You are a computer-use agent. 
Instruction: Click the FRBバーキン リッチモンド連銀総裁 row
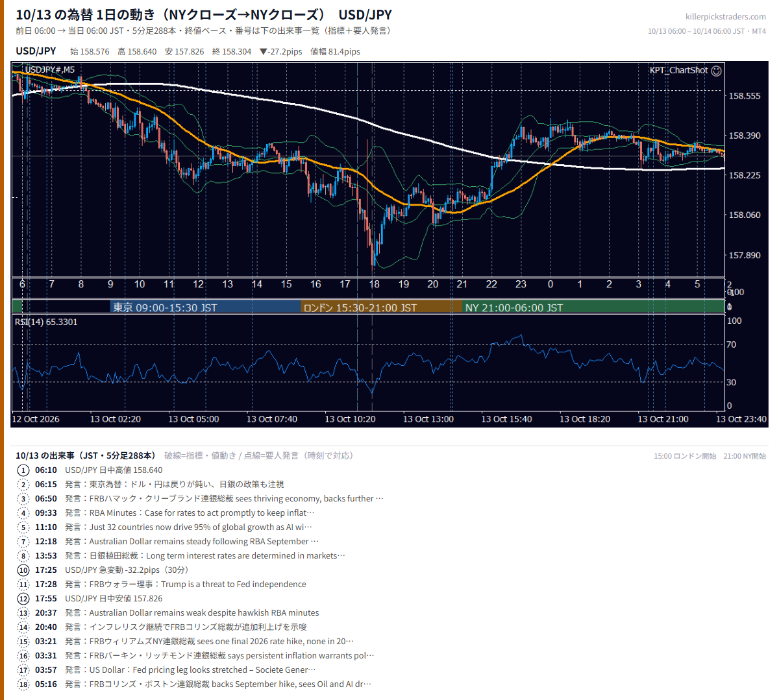219,656
